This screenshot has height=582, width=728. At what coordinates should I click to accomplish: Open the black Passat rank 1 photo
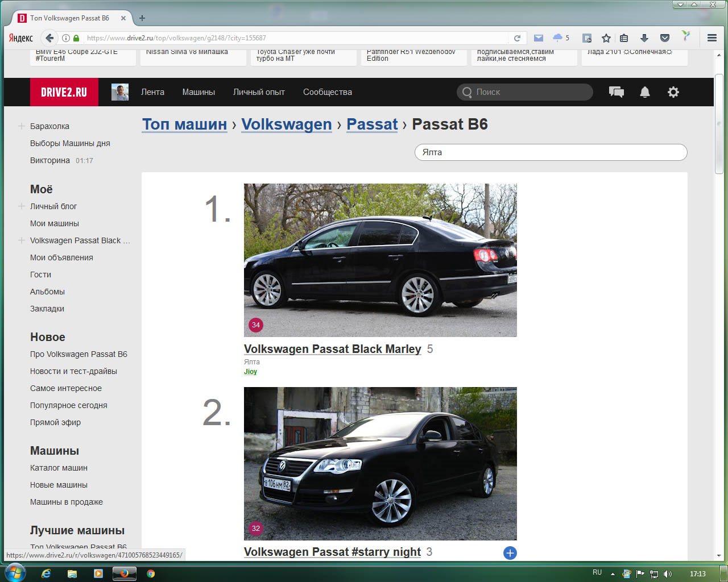[x=380, y=260]
